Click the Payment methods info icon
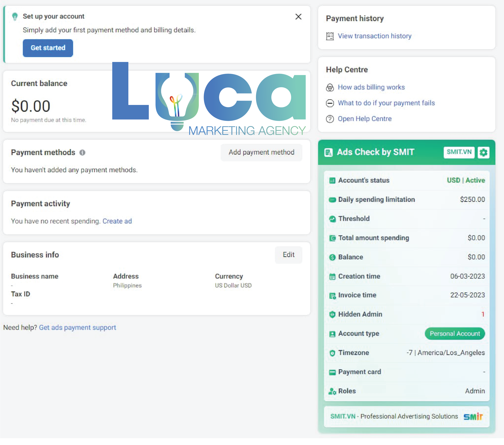Screen dimensions: 504x445 tap(82, 153)
